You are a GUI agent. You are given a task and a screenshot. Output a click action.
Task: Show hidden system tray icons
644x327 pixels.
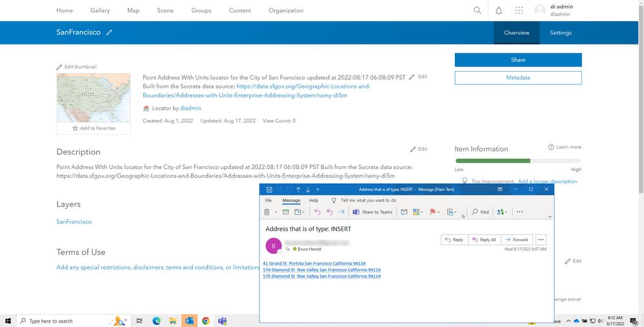pos(569,321)
